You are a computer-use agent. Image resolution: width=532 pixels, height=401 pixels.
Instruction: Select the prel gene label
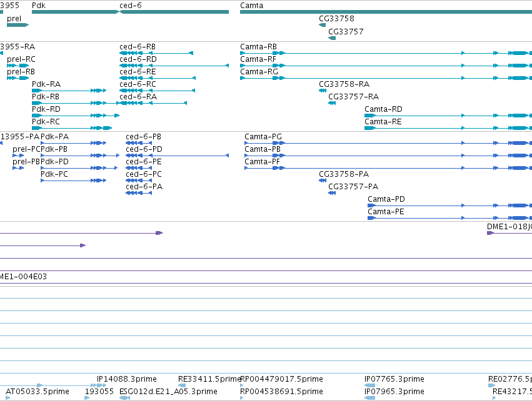[x=14, y=19]
